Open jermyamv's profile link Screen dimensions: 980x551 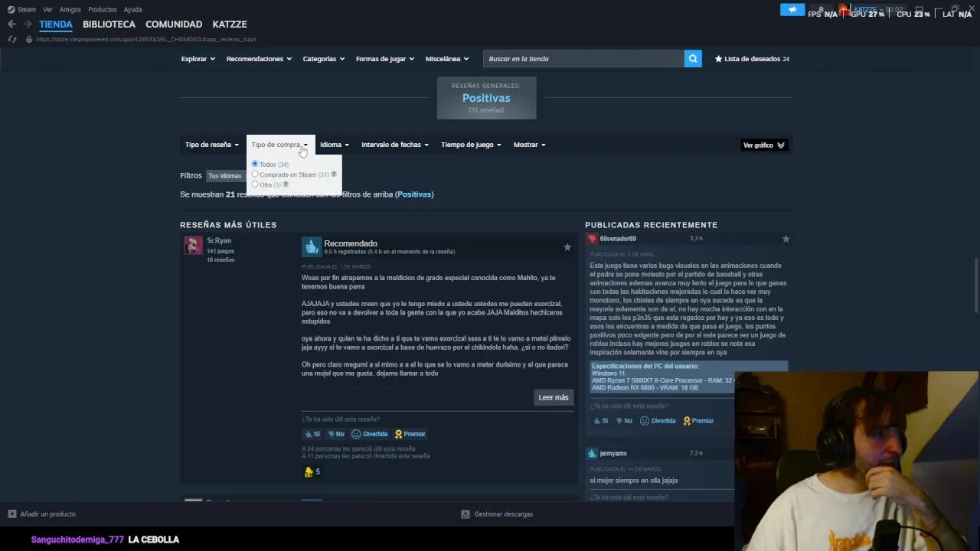coord(613,453)
